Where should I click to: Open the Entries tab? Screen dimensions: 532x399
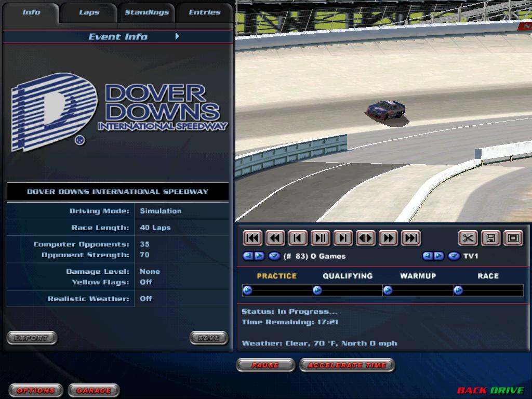point(205,12)
